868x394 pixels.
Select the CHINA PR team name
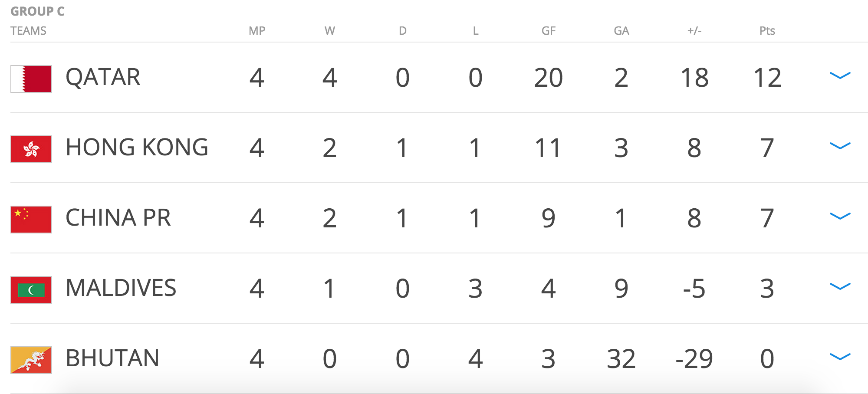tap(118, 218)
